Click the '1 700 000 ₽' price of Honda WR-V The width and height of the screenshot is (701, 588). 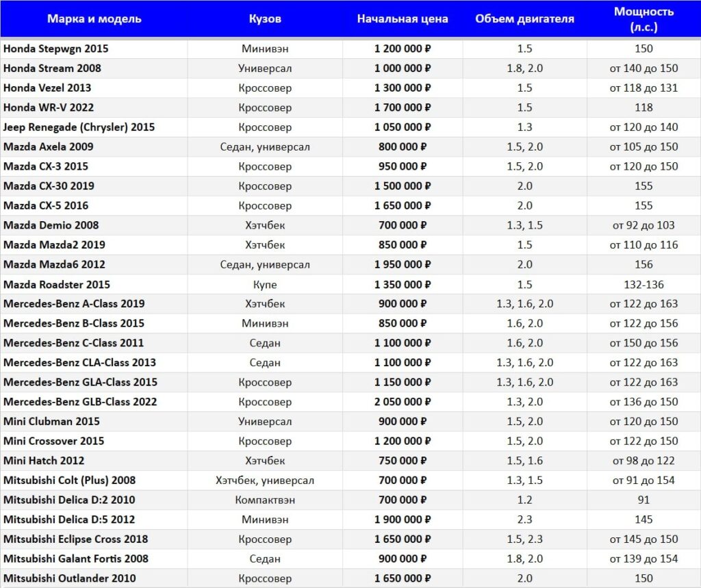coord(403,107)
